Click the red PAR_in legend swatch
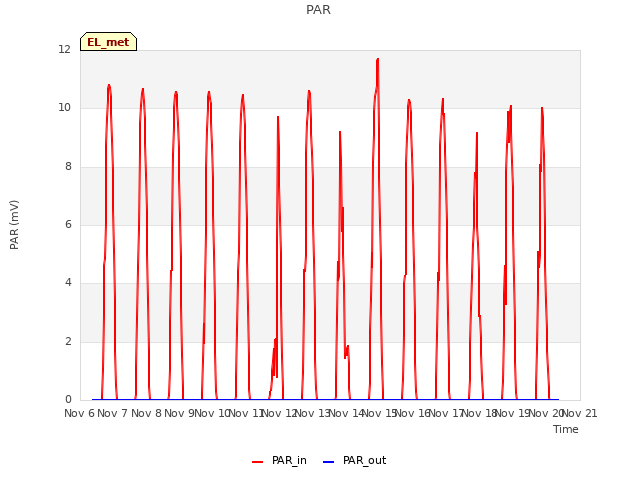Image resolution: width=640 pixels, height=480 pixels. [258, 462]
